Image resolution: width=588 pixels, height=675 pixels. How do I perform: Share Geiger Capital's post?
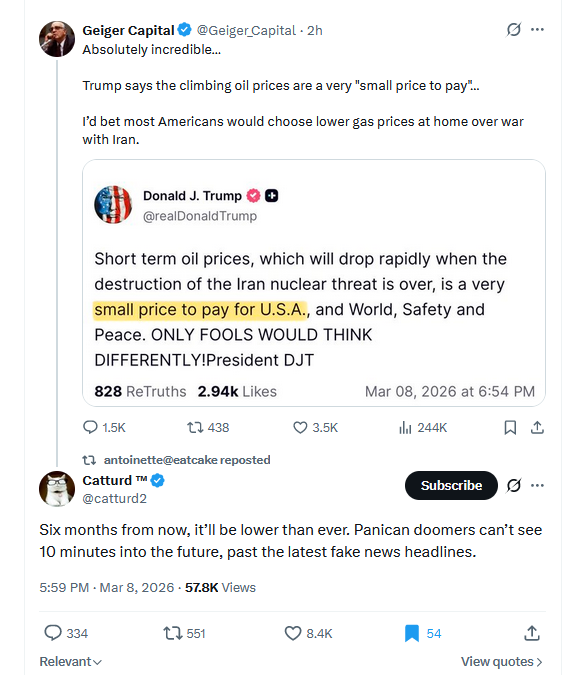(x=537, y=427)
